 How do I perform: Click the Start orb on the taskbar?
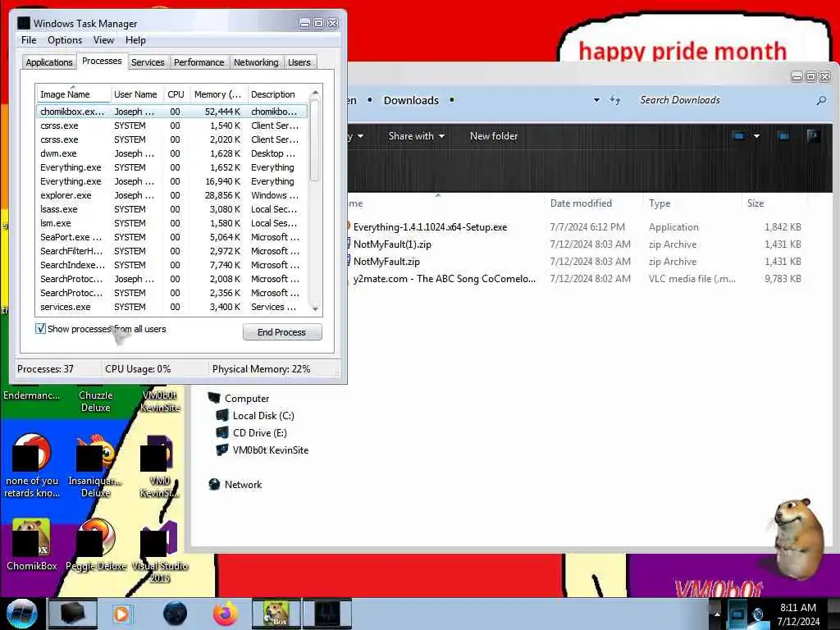(21, 614)
